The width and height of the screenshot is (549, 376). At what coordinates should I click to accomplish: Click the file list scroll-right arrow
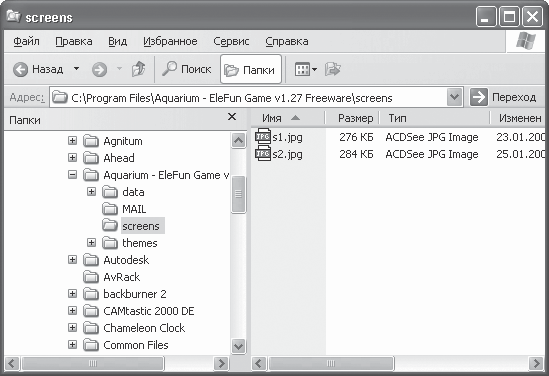pyautogui.click(x=536, y=363)
